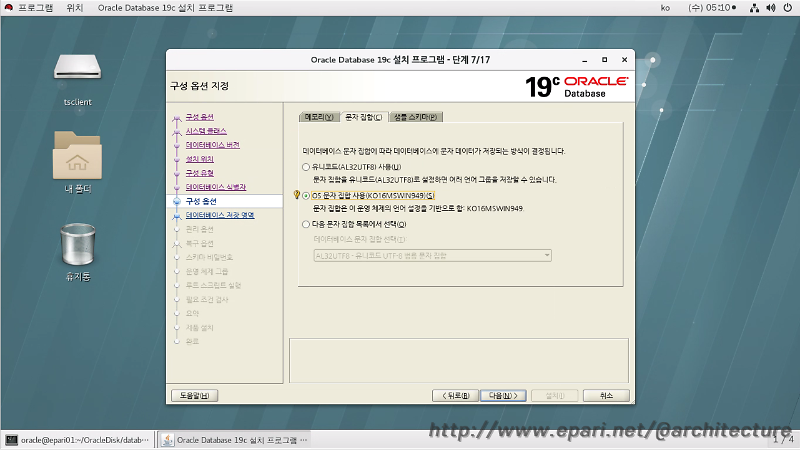Click the 운영 체제 그룹 step text

coord(207,271)
